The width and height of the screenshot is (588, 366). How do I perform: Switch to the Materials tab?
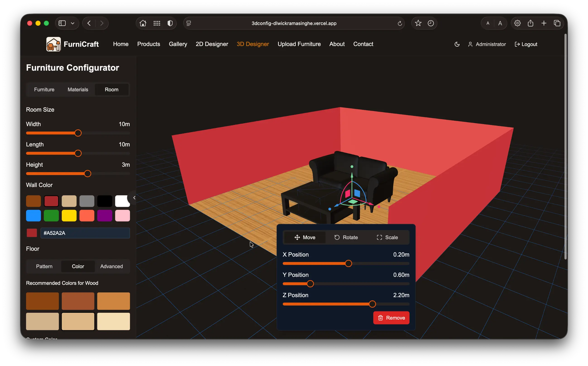[78, 89]
